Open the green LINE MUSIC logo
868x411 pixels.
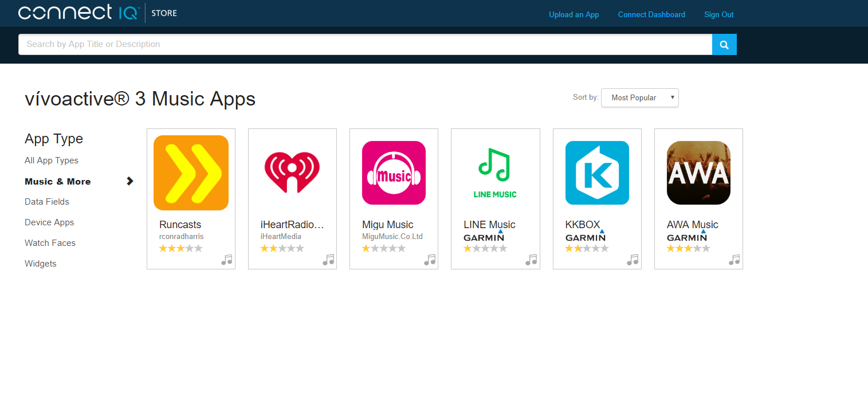point(496,173)
